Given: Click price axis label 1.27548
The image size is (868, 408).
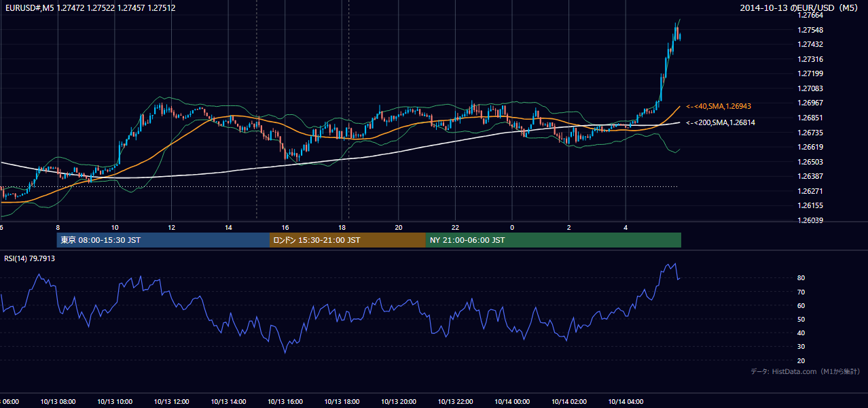Looking at the screenshot, I should point(812,30).
